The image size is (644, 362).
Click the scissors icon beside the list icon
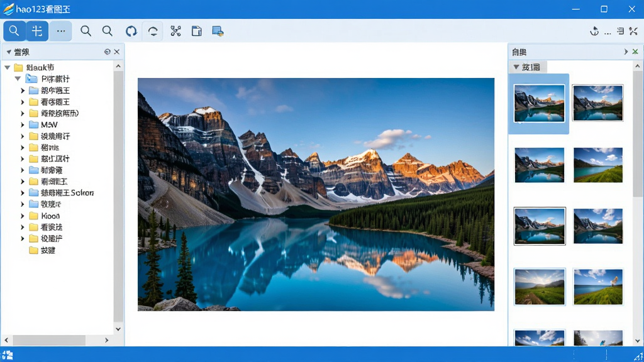(633, 31)
